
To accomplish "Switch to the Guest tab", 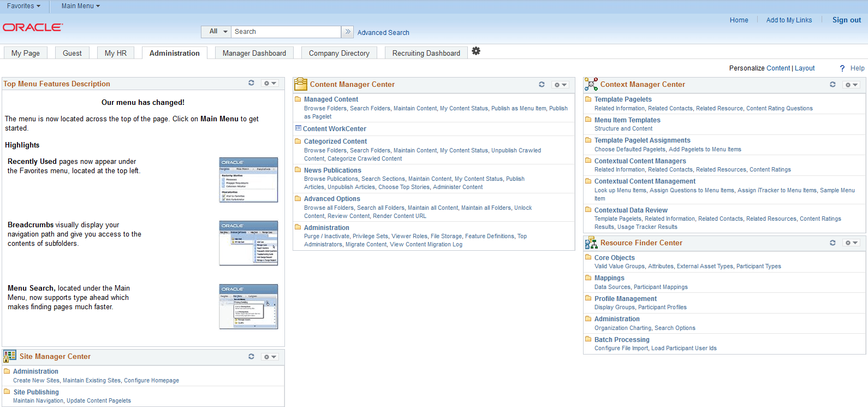I will 72,53.
